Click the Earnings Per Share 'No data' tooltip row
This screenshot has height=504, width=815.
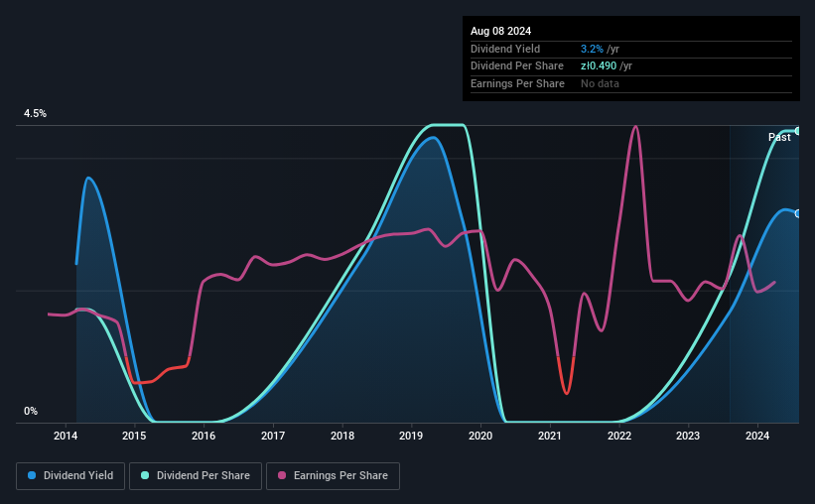point(631,83)
